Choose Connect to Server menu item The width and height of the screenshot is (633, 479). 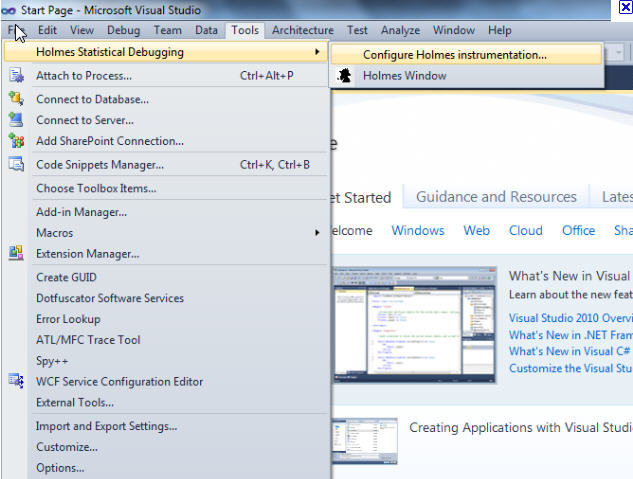(x=166, y=120)
